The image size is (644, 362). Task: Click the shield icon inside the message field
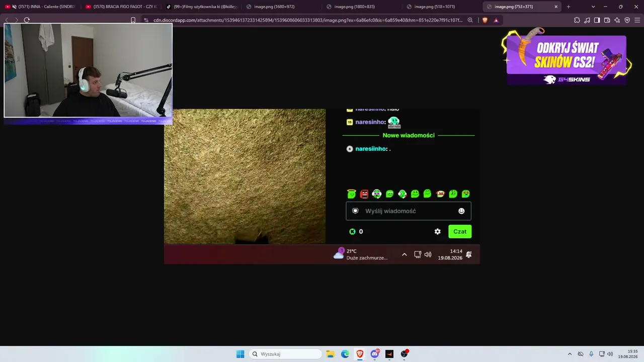point(355,211)
